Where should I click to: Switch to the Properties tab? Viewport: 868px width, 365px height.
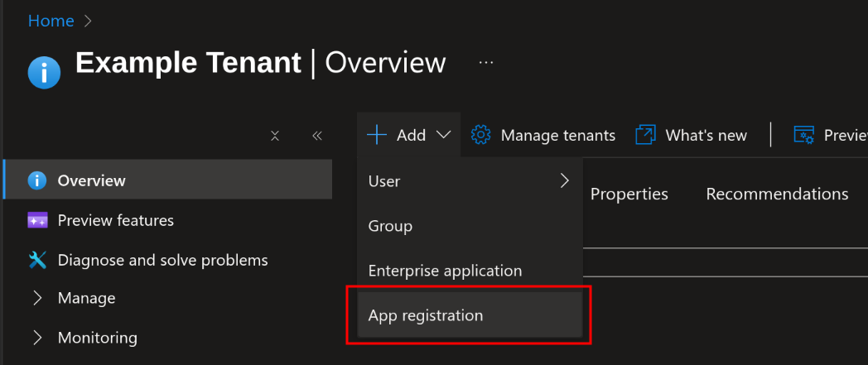tap(629, 194)
